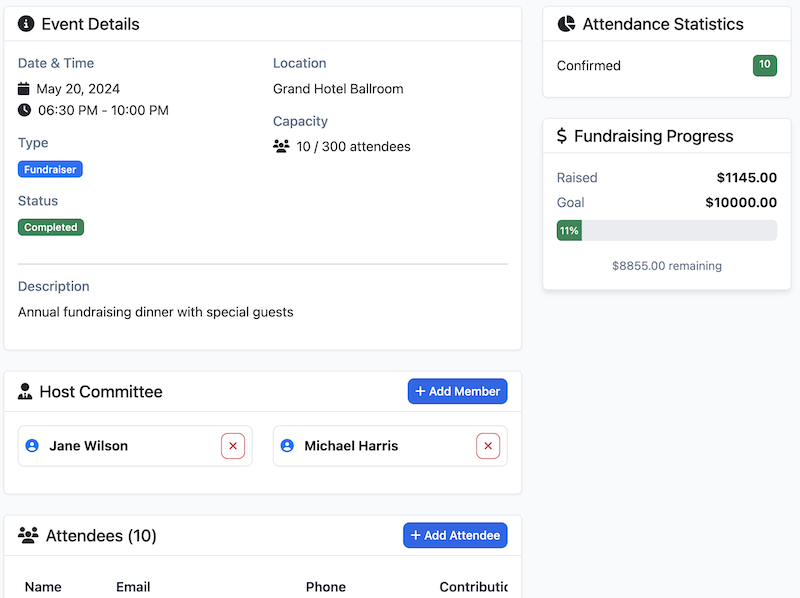Image resolution: width=800 pixels, height=598 pixels.
Task: Click the Completed status badge
Action: 51,227
